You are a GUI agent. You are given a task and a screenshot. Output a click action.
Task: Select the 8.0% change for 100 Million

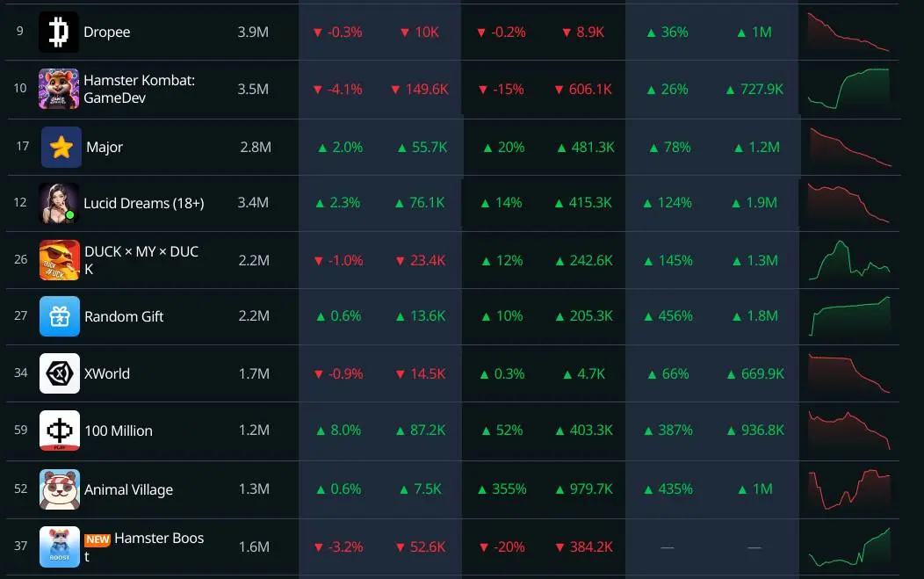[339, 431]
